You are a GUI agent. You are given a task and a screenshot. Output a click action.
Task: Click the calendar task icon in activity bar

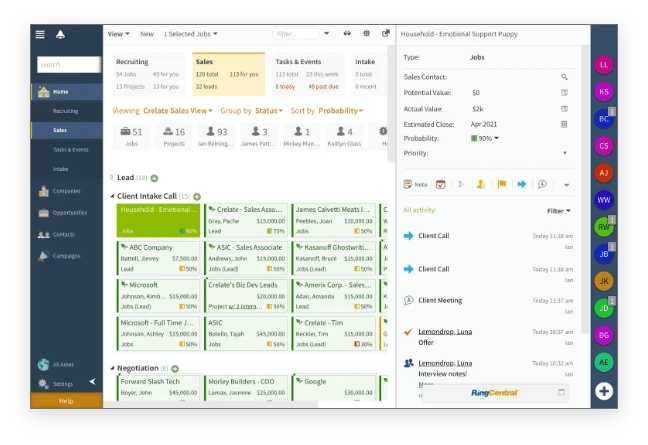pyautogui.click(x=441, y=184)
